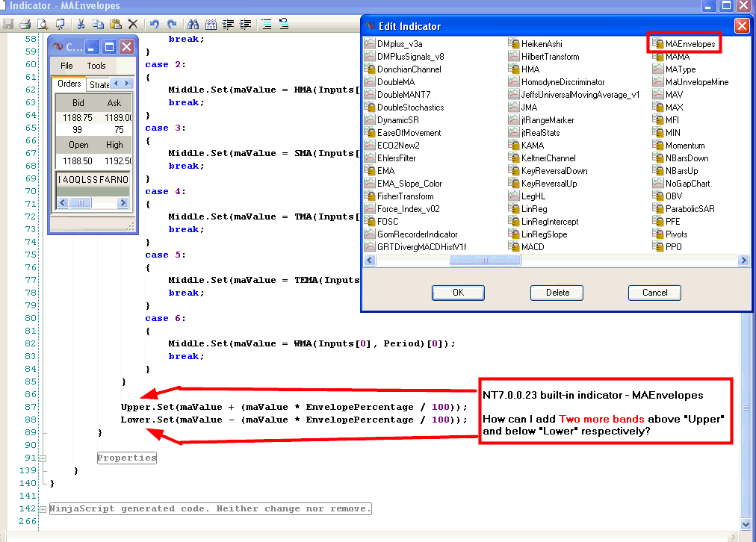Select Momentum indicator entry
This screenshot has width=756, height=542.
point(684,146)
